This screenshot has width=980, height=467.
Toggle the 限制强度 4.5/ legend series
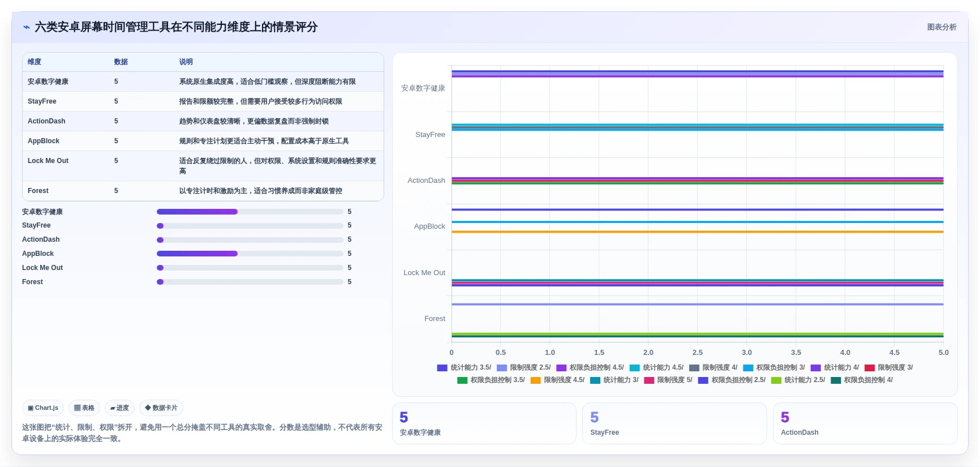tap(557, 380)
